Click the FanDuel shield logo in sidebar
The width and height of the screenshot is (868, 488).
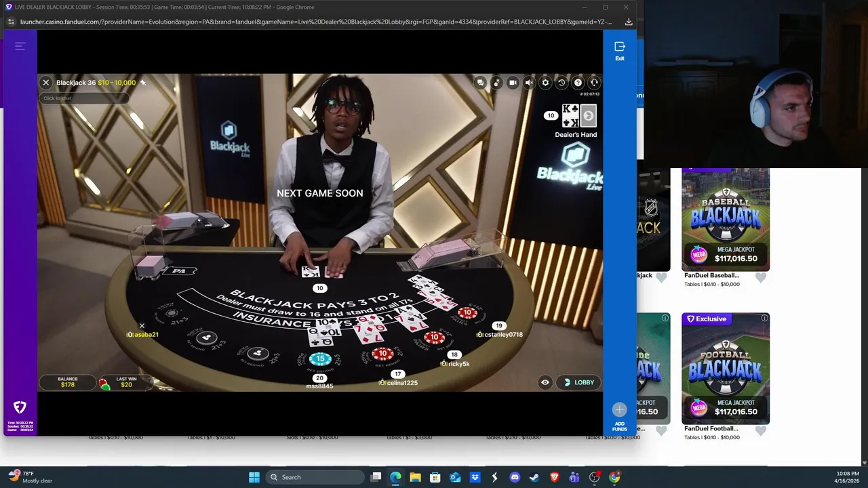[20, 407]
